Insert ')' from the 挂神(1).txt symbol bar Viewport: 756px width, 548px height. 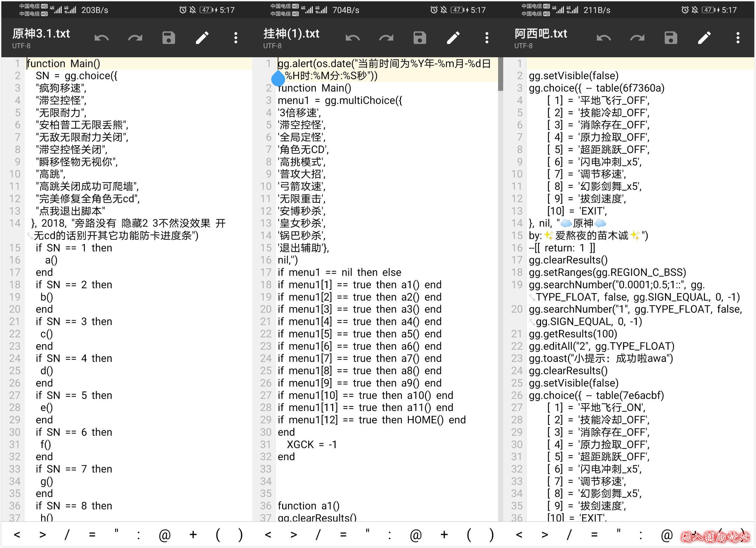tap(492, 535)
